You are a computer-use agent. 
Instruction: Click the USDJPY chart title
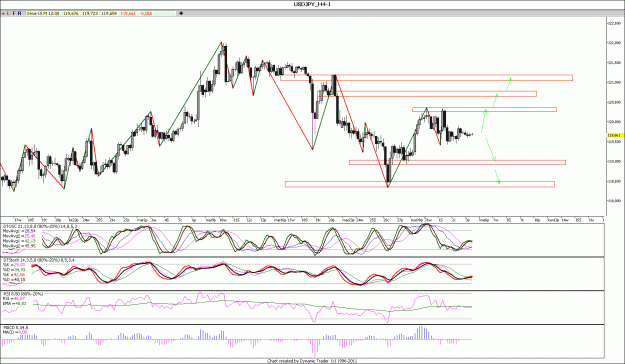[312, 4]
